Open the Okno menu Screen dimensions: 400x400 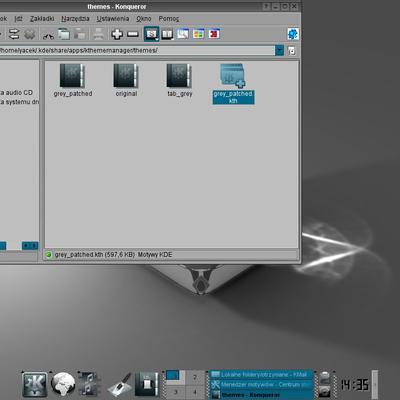[144, 19]
